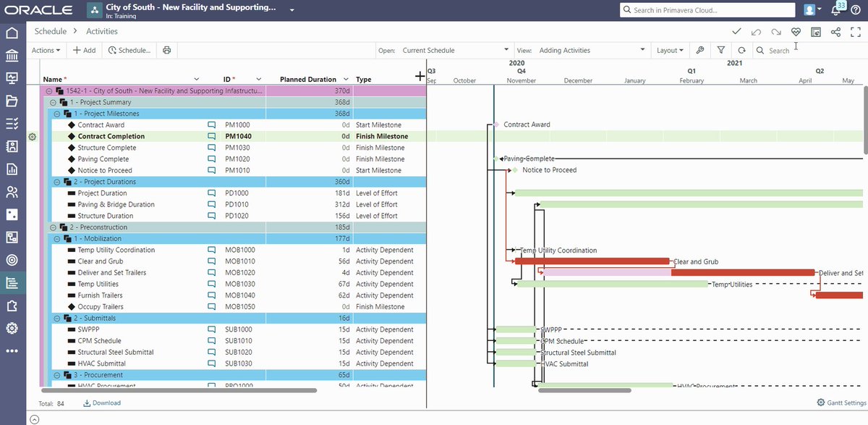Viewport: 868px width, 425px height.
Task: Click the Redo arrow icon
Action: pos(776,32)
